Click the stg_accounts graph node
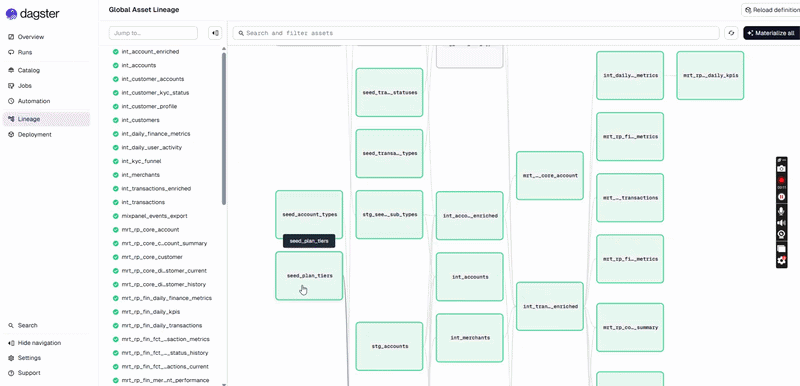The width and height of the screenshot is (800, 386). pos(389,346)
